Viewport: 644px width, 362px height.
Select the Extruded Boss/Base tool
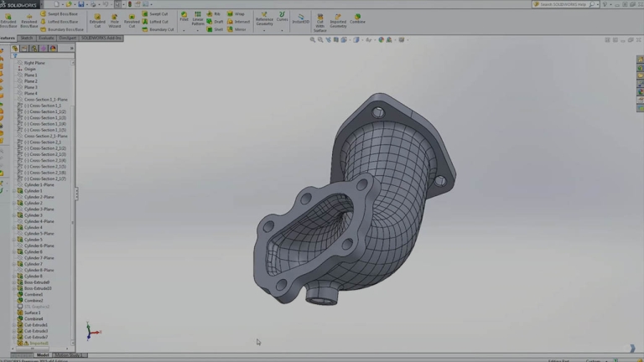[x=8, y=20]
